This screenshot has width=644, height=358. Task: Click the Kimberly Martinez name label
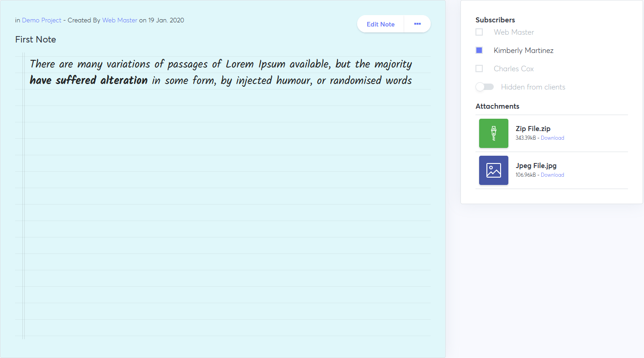point(523,51)
